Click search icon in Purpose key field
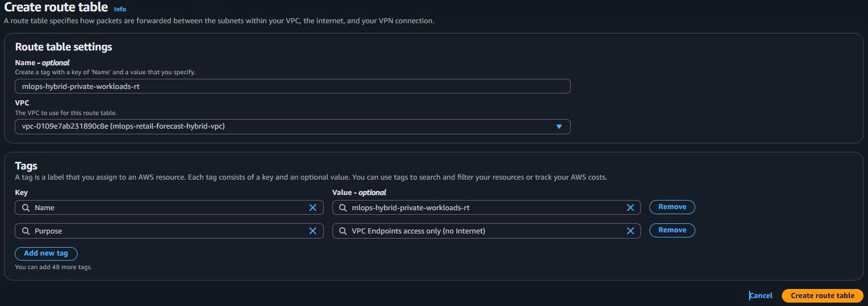This screenshot has width=868, height=306. tap(25, 231)
